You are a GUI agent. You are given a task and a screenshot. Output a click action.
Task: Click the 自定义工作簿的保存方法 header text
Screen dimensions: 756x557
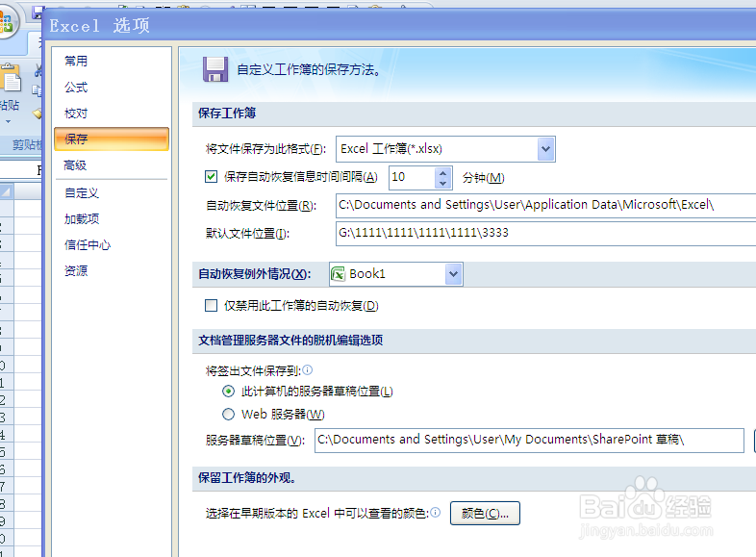[309, 70]
